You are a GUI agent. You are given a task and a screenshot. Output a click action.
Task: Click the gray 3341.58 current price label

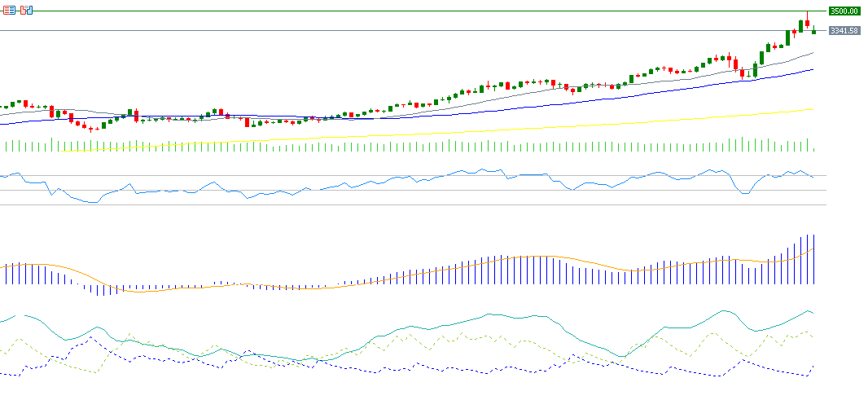844,31
